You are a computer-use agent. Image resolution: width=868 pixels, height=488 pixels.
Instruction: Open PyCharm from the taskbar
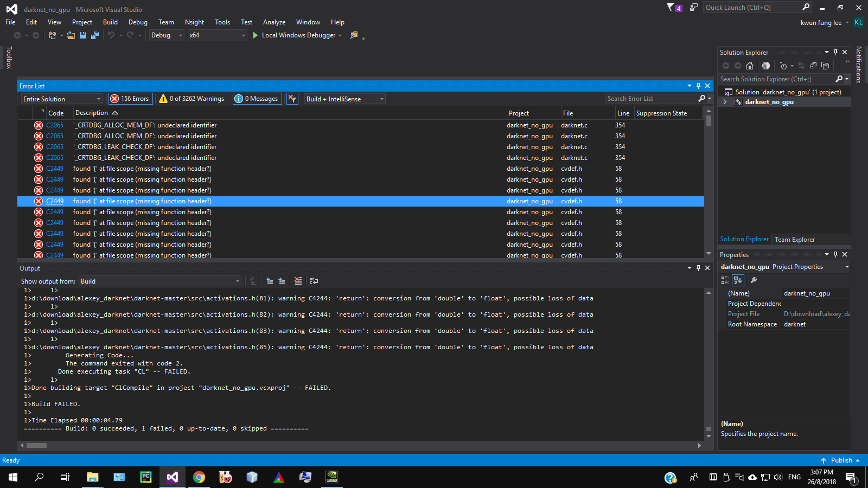point(146,477)
